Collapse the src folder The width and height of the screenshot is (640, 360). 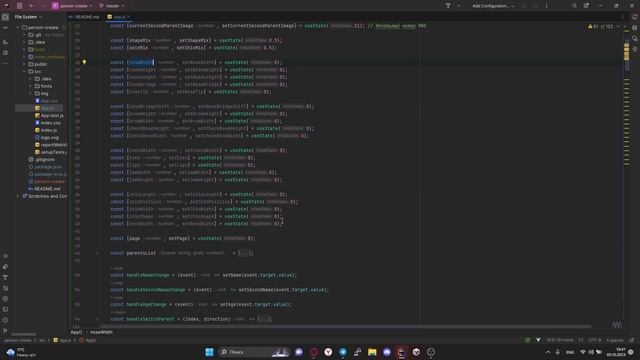[24, 71]
